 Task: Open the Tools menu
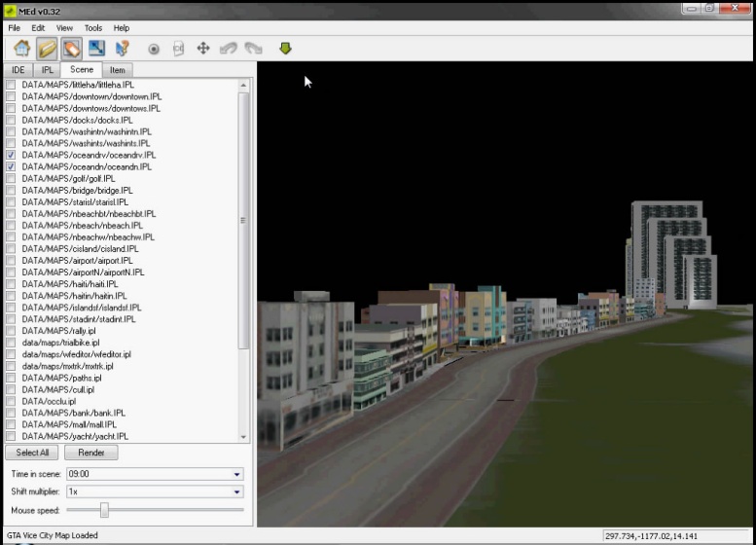92,28
